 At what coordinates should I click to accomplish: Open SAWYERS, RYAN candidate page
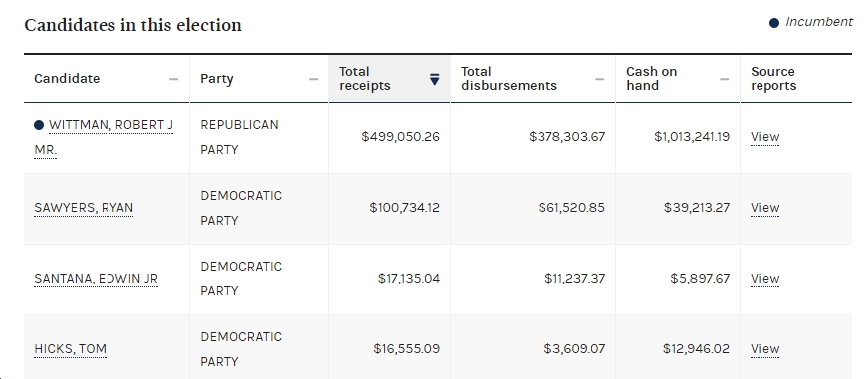click(84, 208)
